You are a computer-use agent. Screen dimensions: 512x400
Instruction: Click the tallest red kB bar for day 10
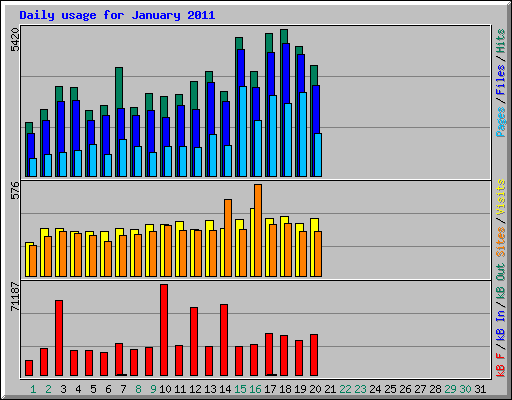164,330
